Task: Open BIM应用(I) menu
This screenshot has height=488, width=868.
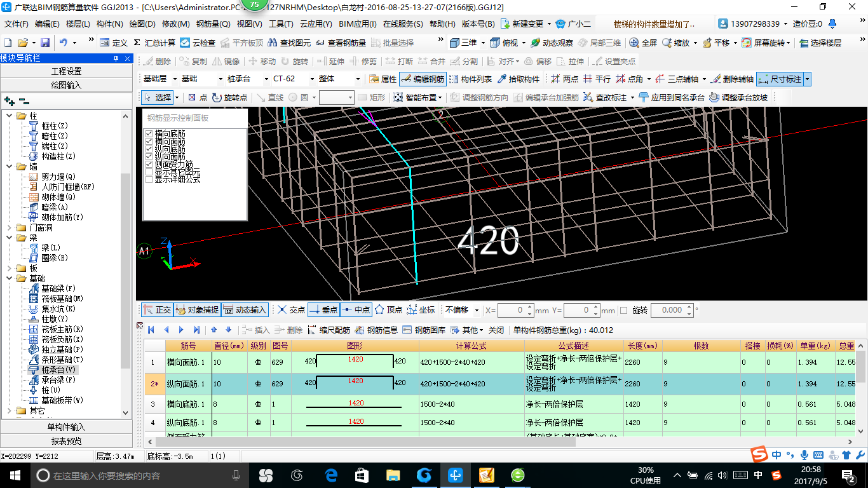Action: click(357, 24)
